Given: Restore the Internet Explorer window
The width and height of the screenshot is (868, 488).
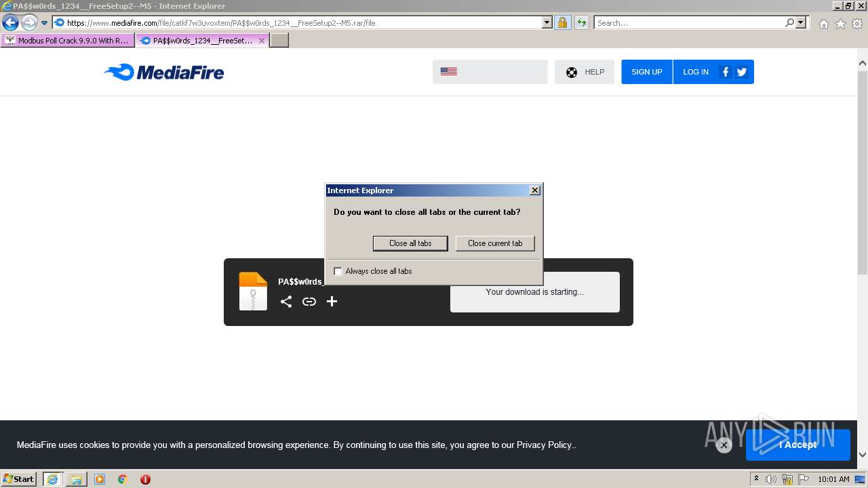Looking at the screenshot, I should [x=848, y=6].
